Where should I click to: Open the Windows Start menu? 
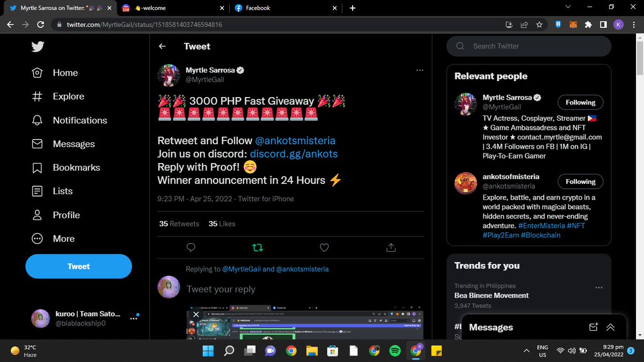coord(208,351)
